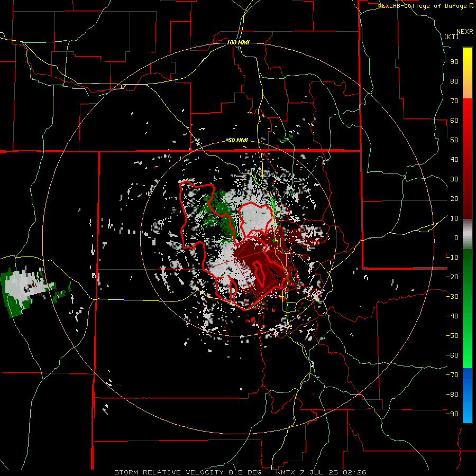Click the -60 value on the velocity scale

[452, 355]
